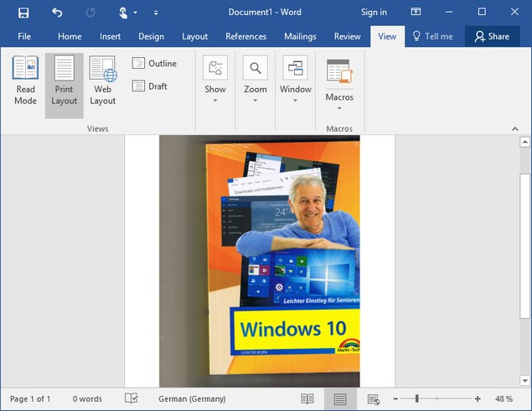Click the 0 words counter

click(x=87, y=398)
